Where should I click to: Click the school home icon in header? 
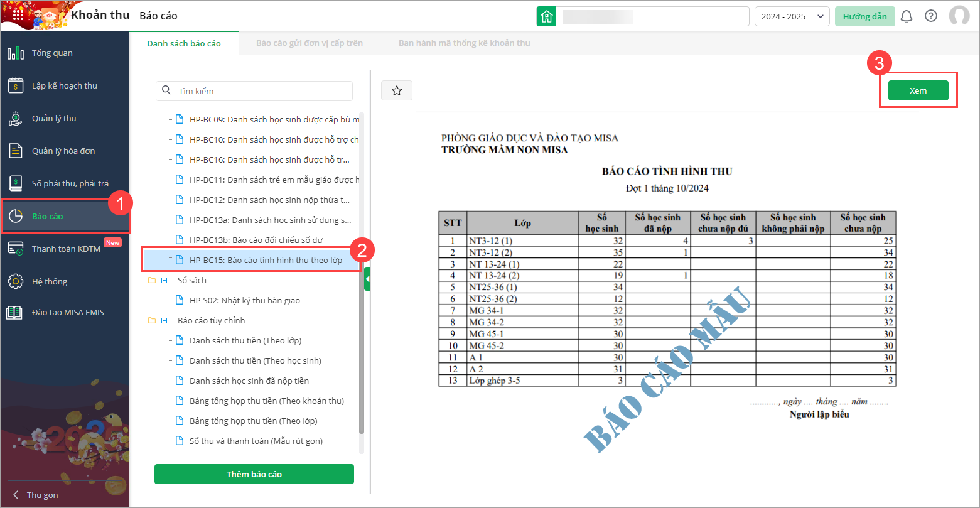[546, 16]
